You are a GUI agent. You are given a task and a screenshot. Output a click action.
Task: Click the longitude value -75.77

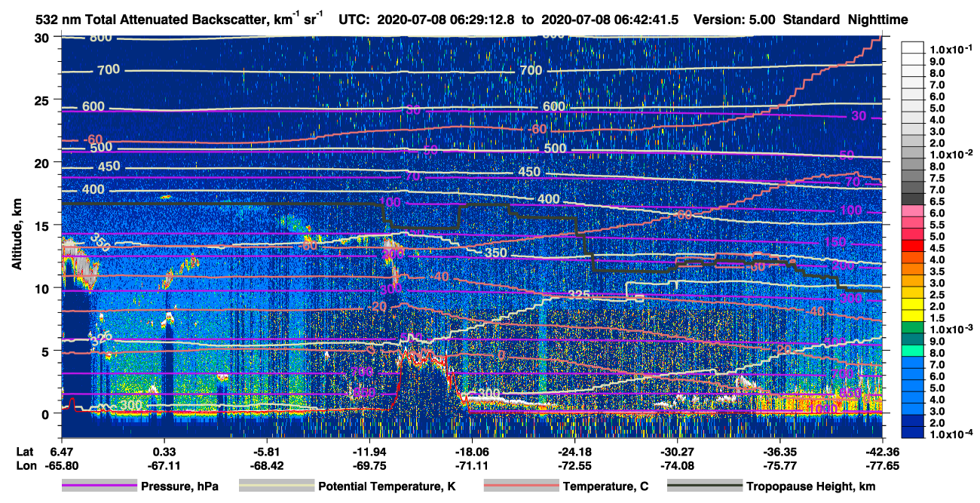[x=779, y=466]
